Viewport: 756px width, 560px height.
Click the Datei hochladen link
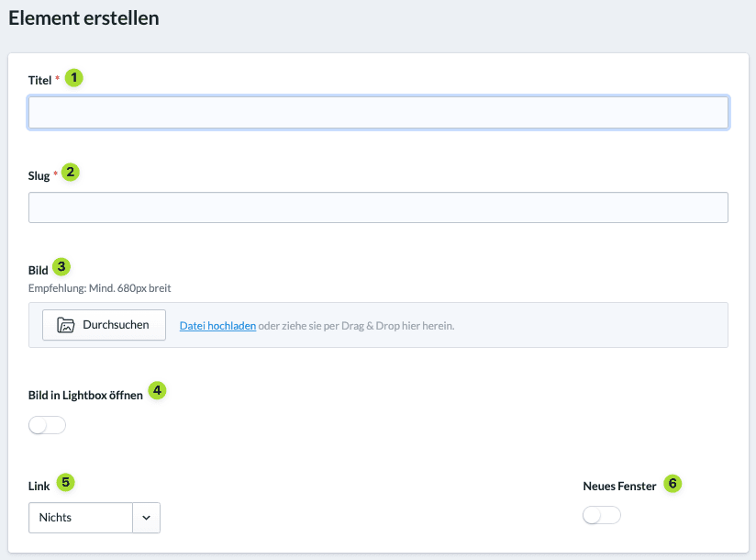click(217, 326)
